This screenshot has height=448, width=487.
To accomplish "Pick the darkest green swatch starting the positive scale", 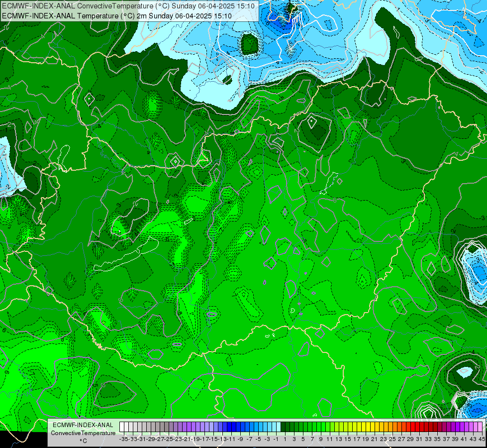I will pos(283,427).
